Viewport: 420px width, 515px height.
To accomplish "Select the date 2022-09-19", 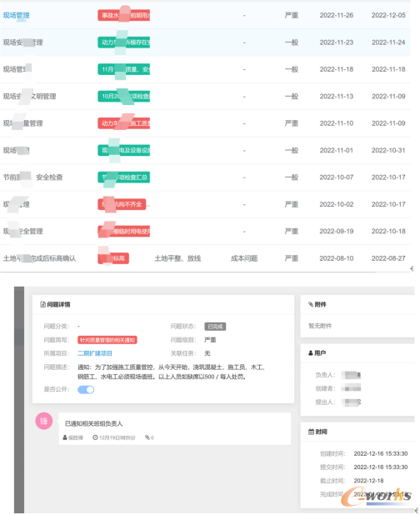I will [337, 231].
